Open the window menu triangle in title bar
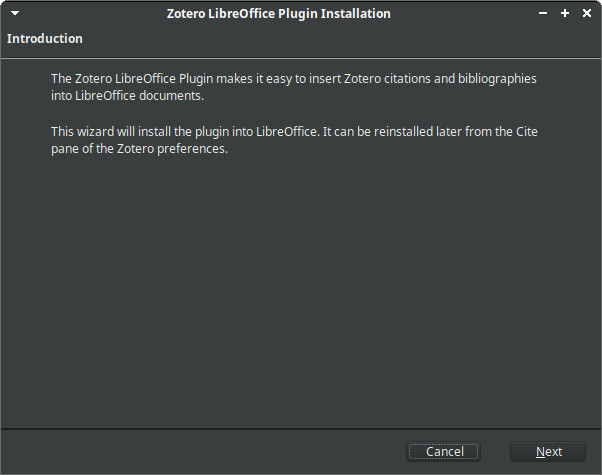This screenshot has height=475, width=602. [15, 13]
